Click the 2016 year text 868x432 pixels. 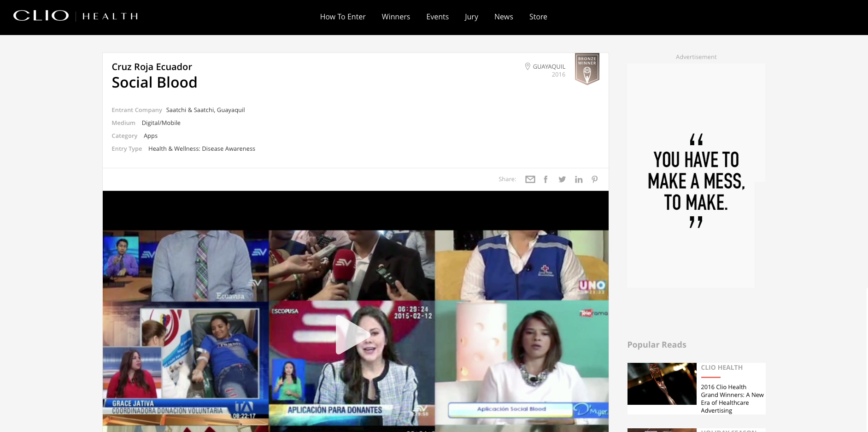click(x=558, y=74)
